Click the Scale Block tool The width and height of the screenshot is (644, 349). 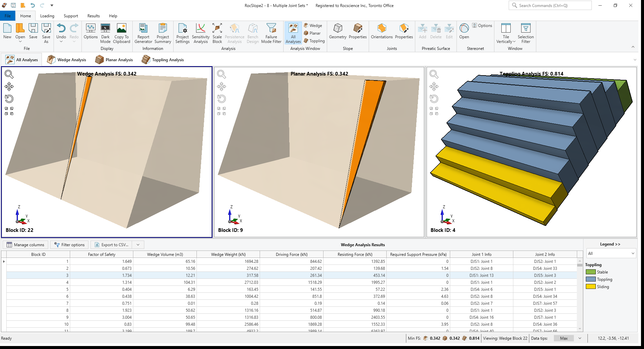(x=217, y=33)
